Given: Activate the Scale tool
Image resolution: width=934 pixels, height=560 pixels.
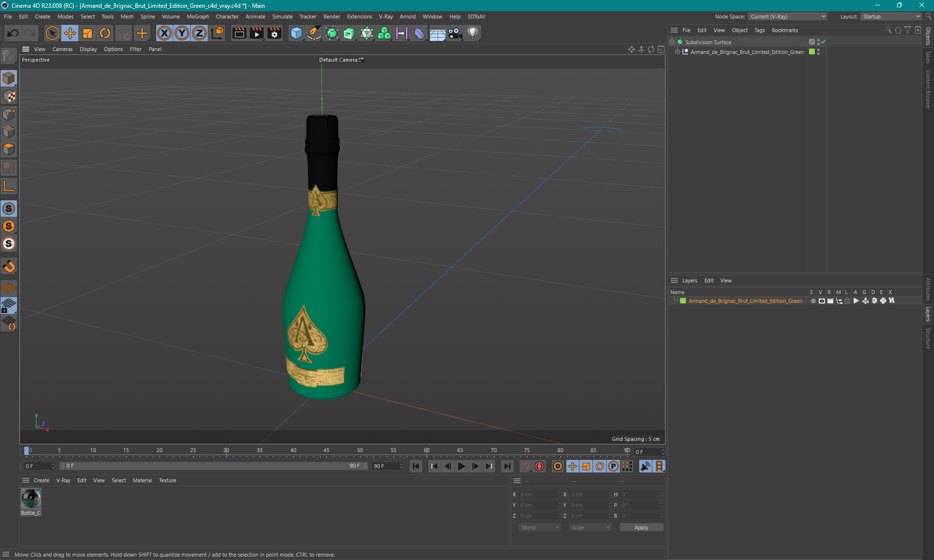Looking at the screenshot, I should click(88, 33).
